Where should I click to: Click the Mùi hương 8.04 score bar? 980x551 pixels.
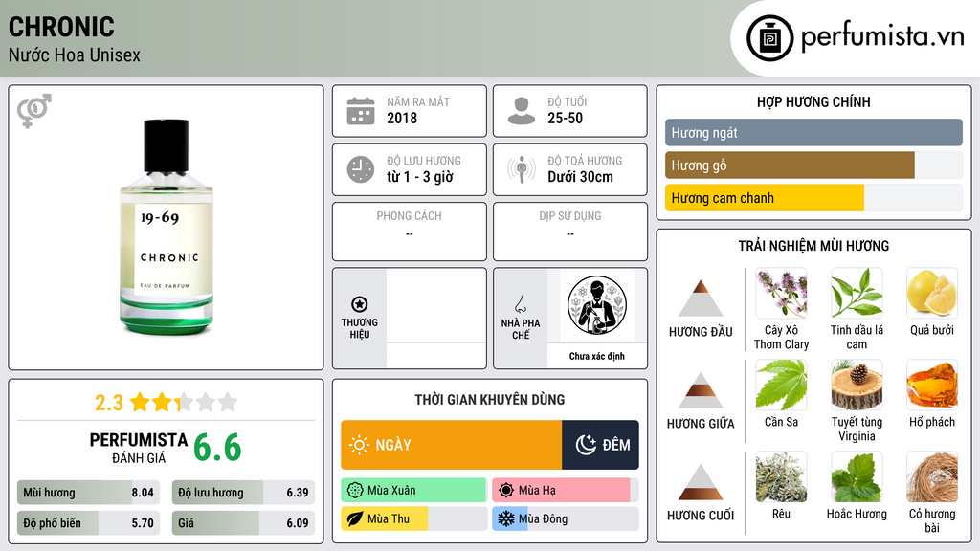[x=88, y=493]
